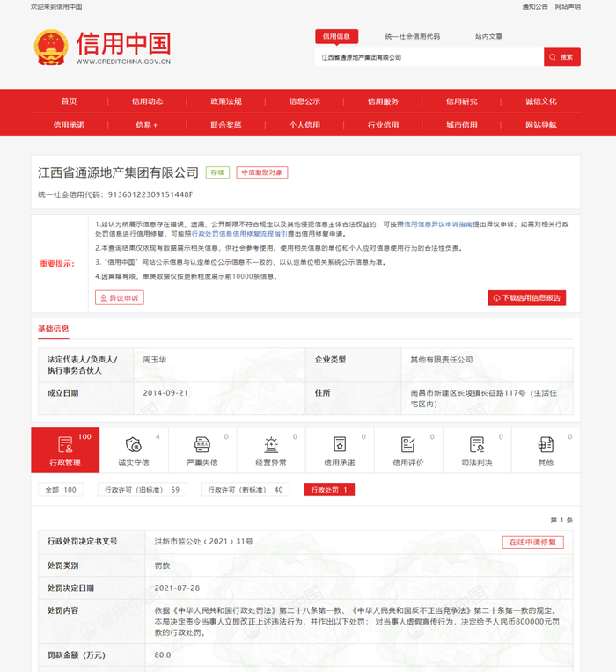Open 信用研究 navigation item
The image size is (616, 672).
[462, 101]
